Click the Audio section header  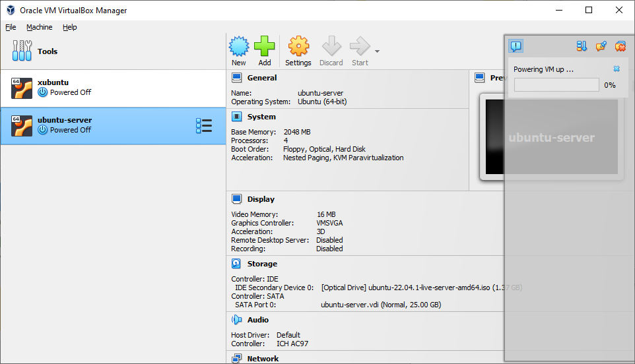[x=258, y=320]
